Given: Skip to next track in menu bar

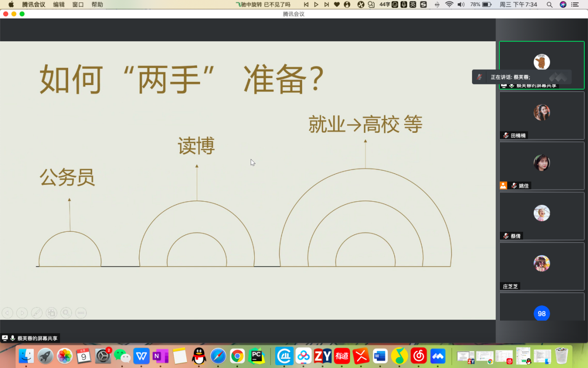Looking at the screenshot, I should (x=327, y=5).
